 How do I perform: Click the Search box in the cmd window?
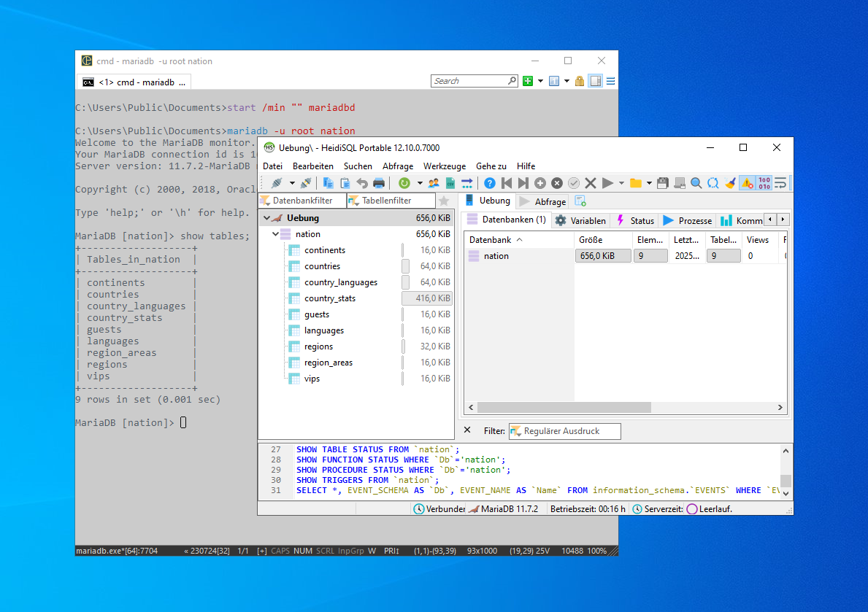474,81
